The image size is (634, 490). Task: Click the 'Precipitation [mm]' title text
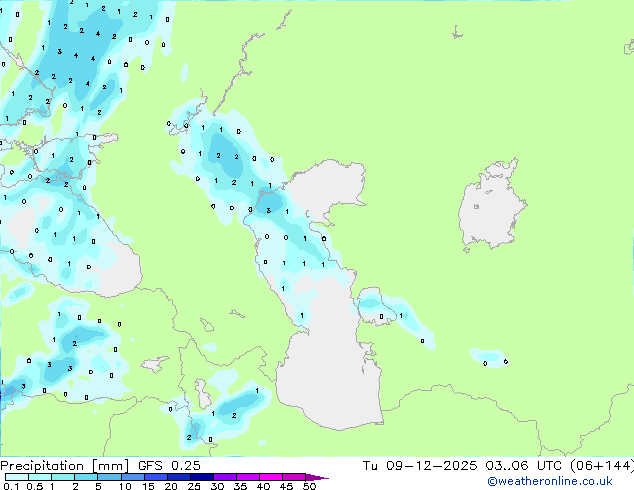[x=64, y=466]
